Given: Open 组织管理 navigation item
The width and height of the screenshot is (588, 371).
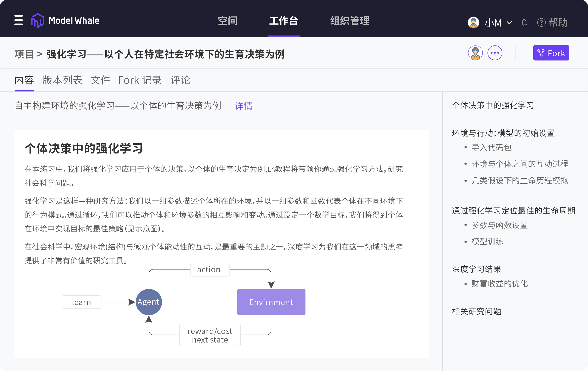Looking at the screenshot, I should 350,21.
